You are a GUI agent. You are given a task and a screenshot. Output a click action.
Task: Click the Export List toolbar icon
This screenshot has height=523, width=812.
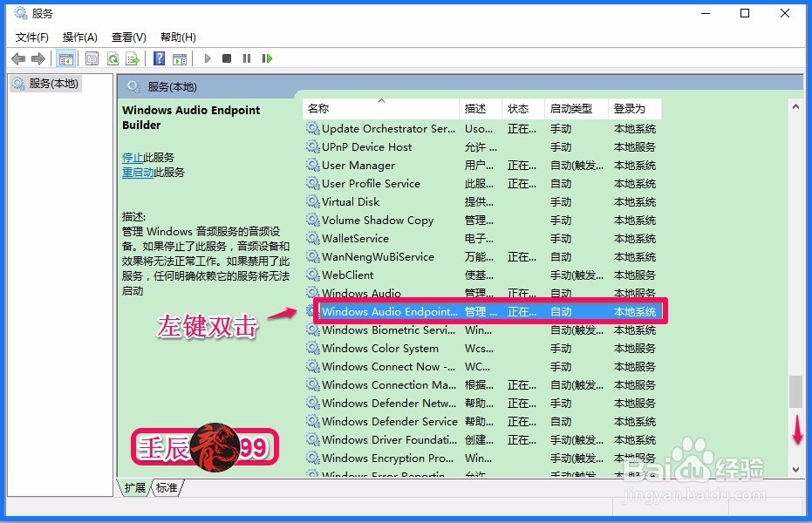pyautogui.click(x=132, y=58)
